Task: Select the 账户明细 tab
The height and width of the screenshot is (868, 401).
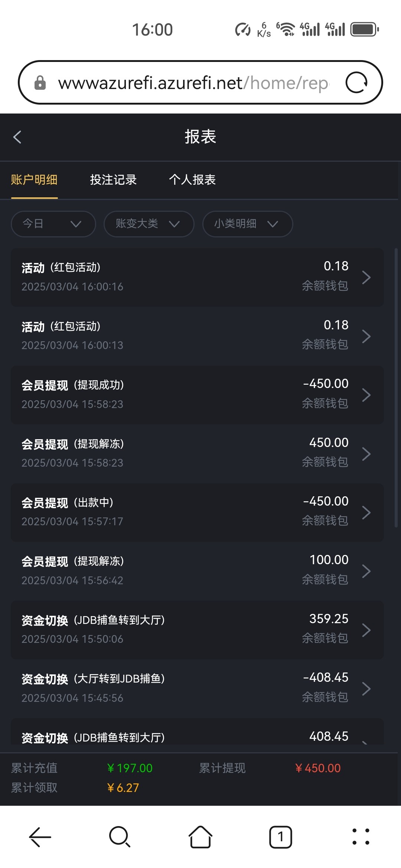Action: click(x=34, y=180)
